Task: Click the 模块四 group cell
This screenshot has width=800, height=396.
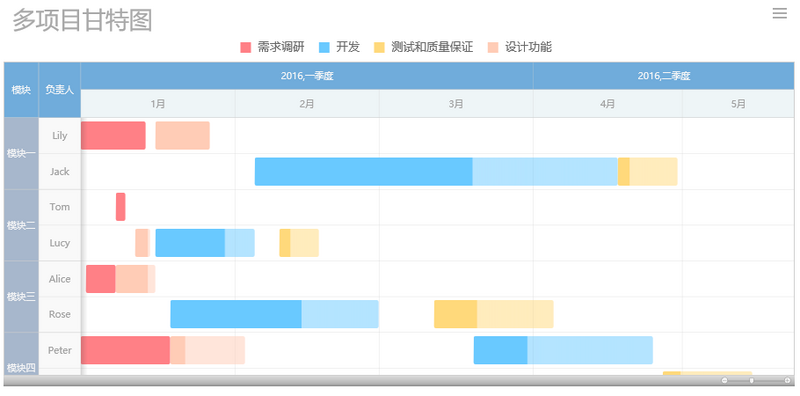Action: 21,354
